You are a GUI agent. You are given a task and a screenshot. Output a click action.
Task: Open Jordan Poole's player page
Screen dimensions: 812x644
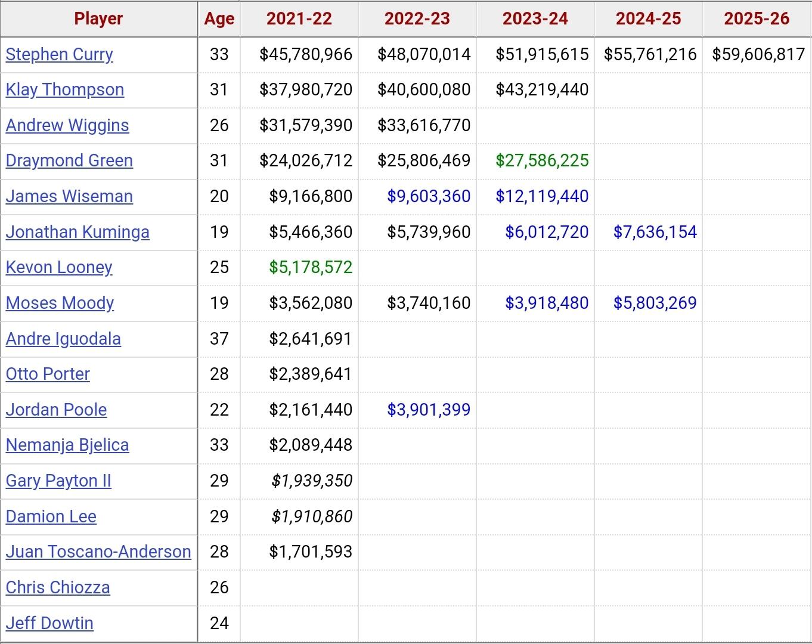point(56,410)
